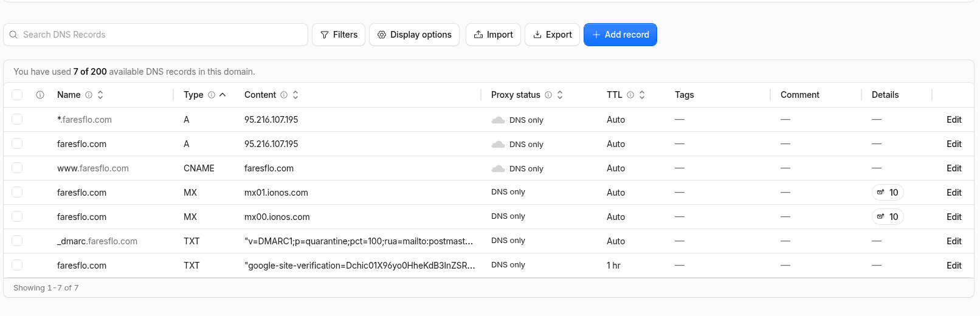This screenshot has height=316, width=980.
Task: Edit the google-site-verification TXT record
Action: click(x=954, y=266)
